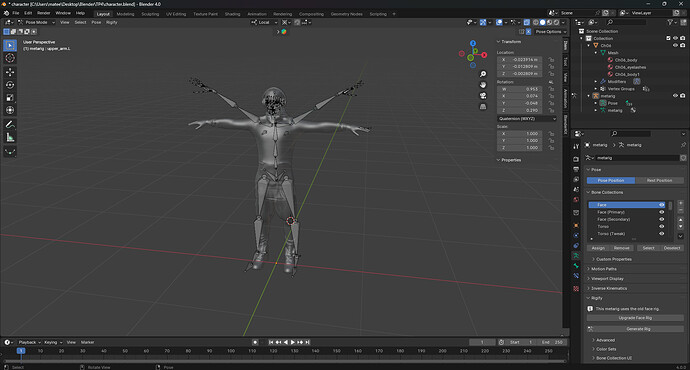Screen dimensions: 690x370
Task: Open Quaternion (WXYZ) rotation mode dropdown
Action: click(x=527, y=119)
